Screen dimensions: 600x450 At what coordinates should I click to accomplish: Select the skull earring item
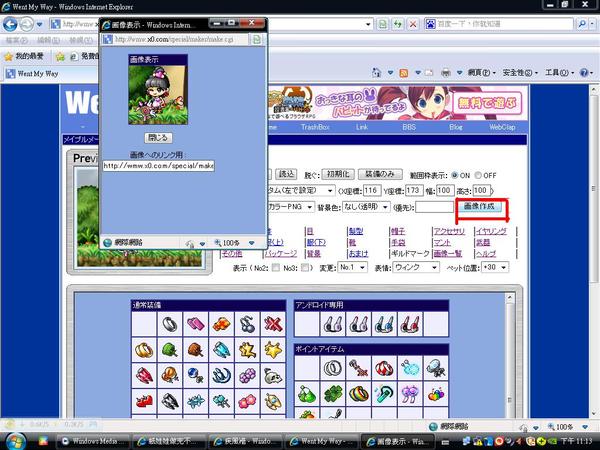click(x=273, y=375)
